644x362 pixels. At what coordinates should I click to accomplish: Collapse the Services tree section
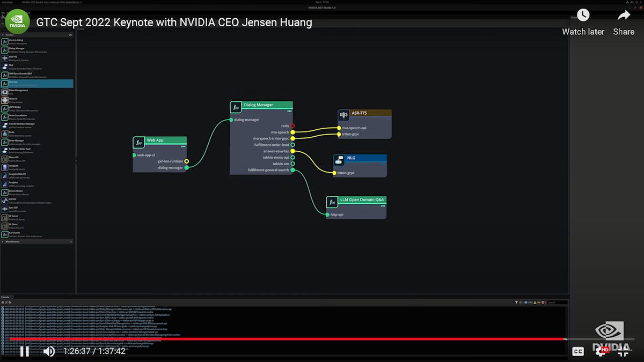(3, 35)
